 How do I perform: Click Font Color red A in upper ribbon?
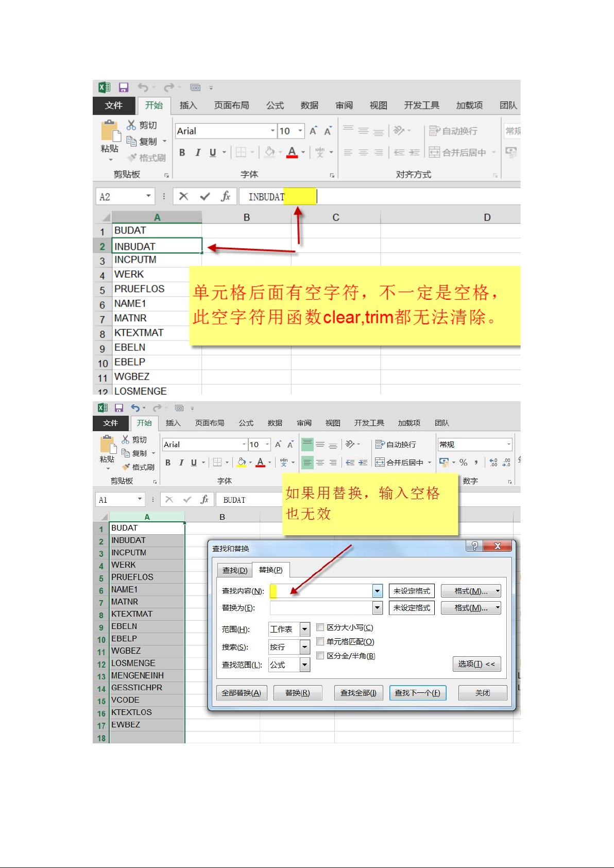click(292, 152)
